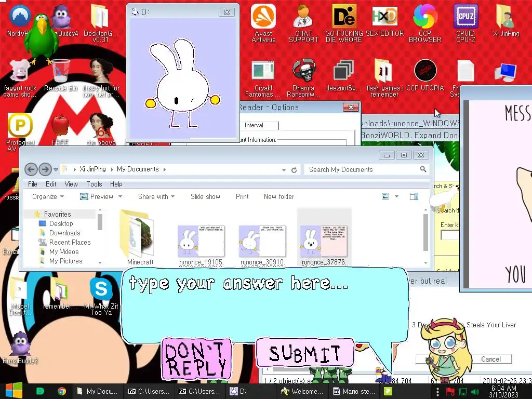Screen dimensions: 532x399
Task: Select the runonce_30910 image thumbnail
Action: [x=262, y=242]
